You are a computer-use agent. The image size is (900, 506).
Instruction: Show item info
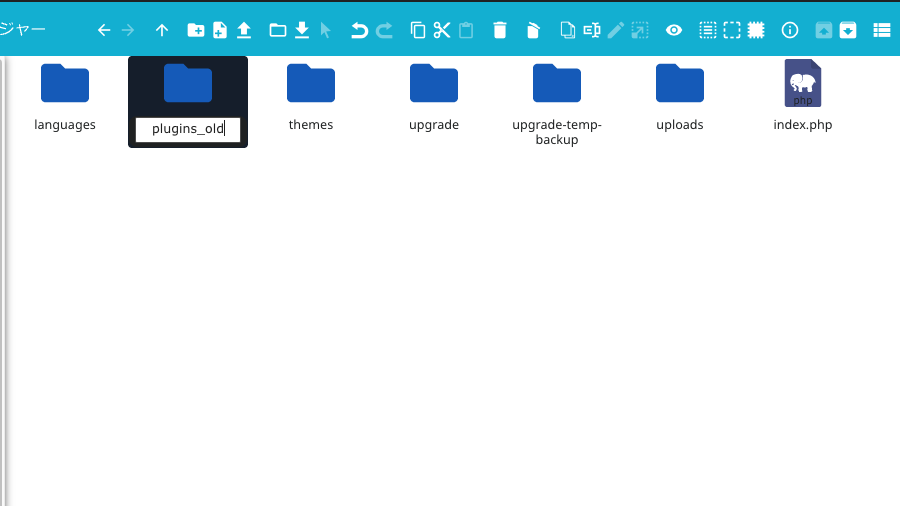(790, 30)
